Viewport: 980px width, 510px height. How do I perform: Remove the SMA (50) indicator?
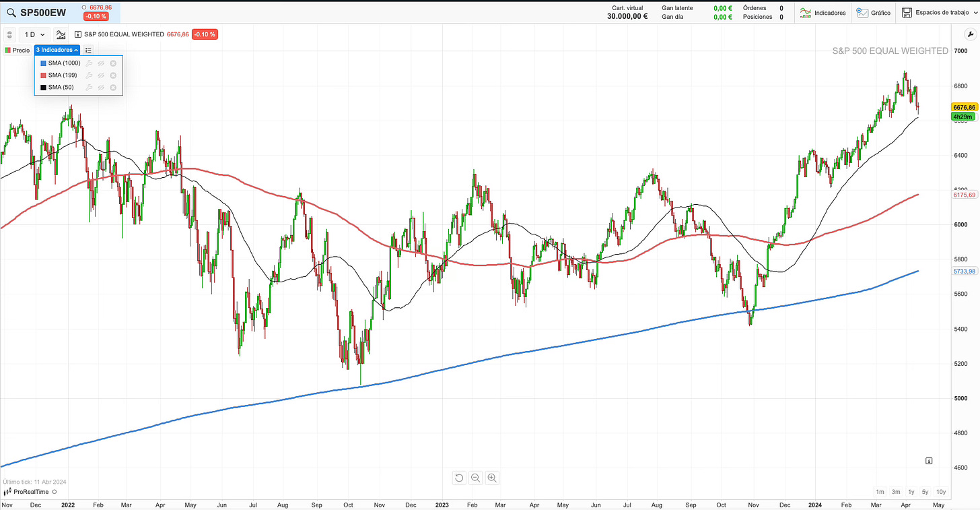pos(113,88)
